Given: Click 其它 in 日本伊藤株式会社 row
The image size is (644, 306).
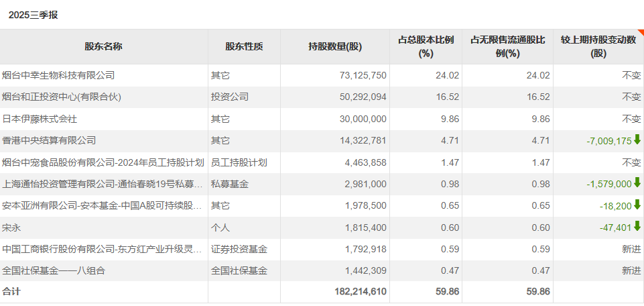Looking at the screenshot, I should [x=220, y=119].
